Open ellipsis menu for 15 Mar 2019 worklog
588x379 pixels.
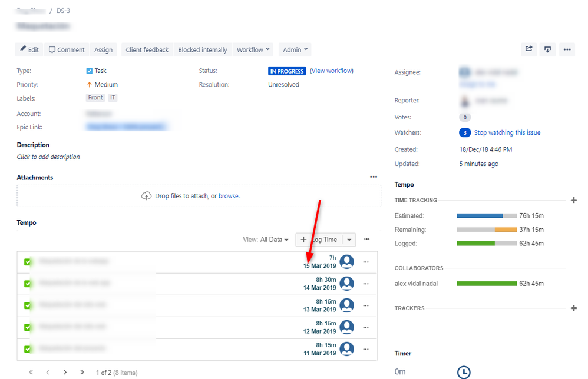coord(366,262)
